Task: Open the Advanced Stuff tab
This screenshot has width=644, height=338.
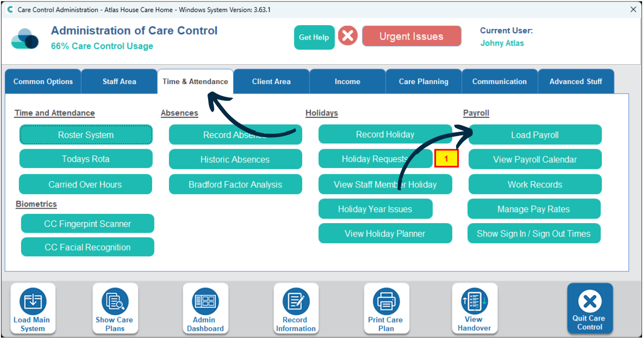Action: 576,82
